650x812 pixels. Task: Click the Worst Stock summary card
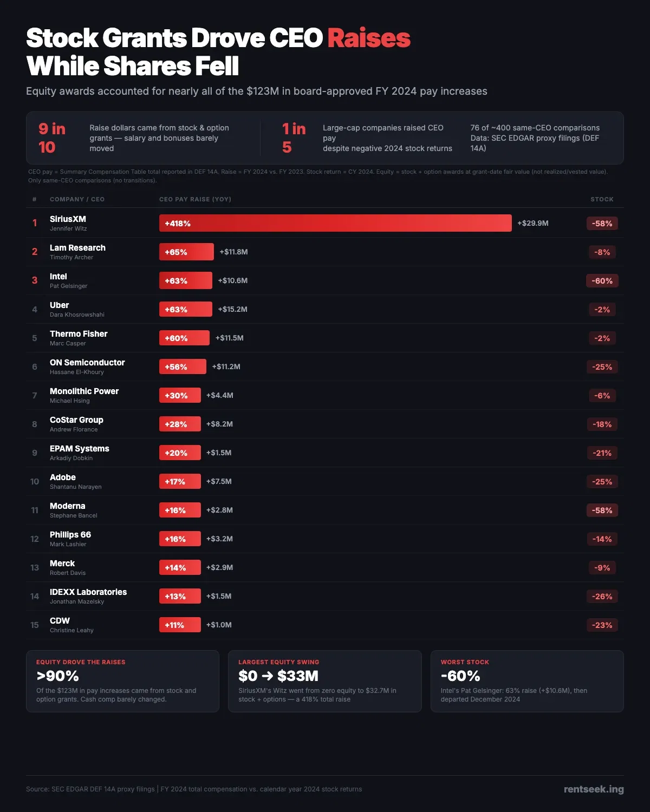tap(527, 681)
